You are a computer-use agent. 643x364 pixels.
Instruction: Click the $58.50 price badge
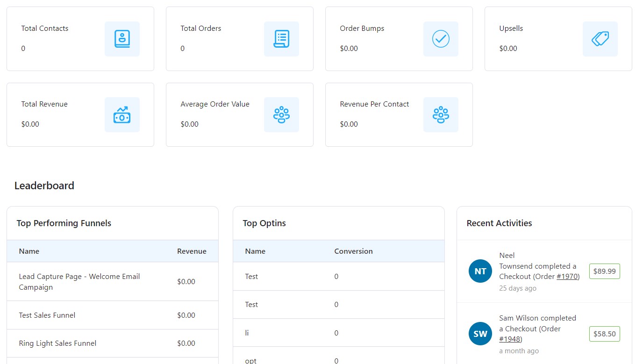[604, 334]
